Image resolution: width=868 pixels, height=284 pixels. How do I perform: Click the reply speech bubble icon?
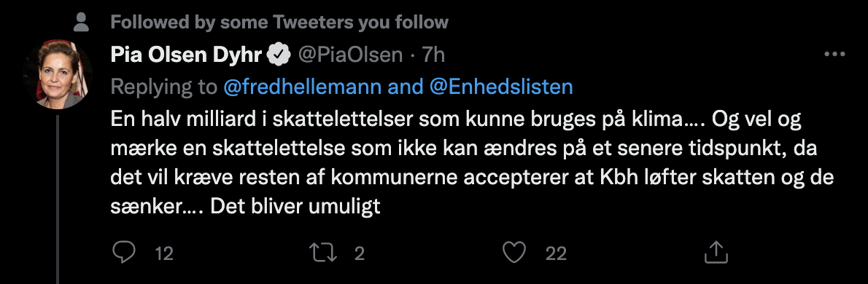pos(124,253)
